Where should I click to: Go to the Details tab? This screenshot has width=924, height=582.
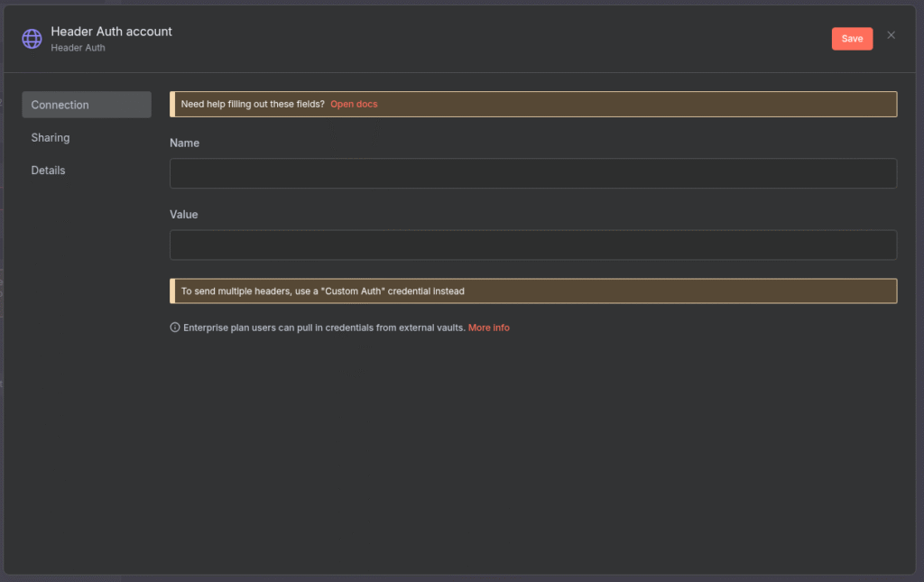point(49,171)
